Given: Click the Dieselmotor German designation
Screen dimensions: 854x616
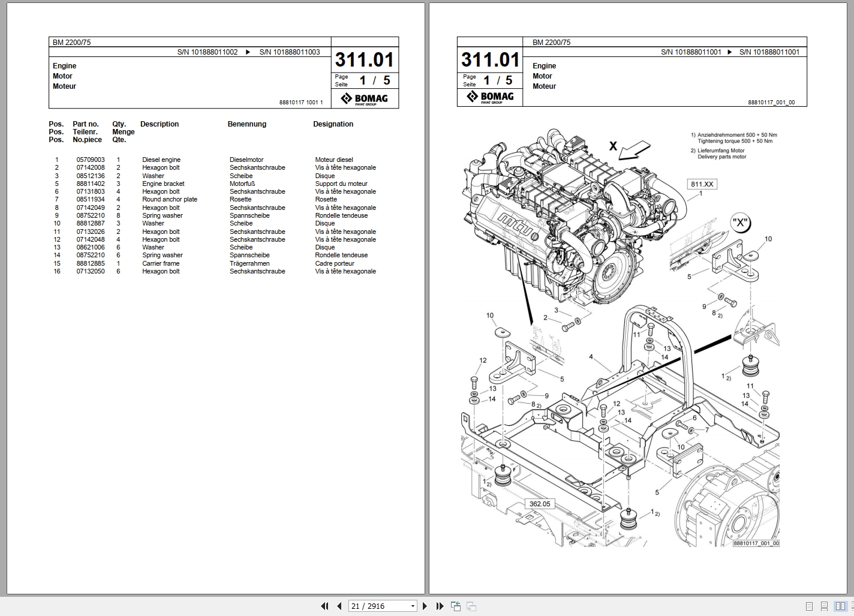Looking at the screenshot, I should click(x=246, y=160).
